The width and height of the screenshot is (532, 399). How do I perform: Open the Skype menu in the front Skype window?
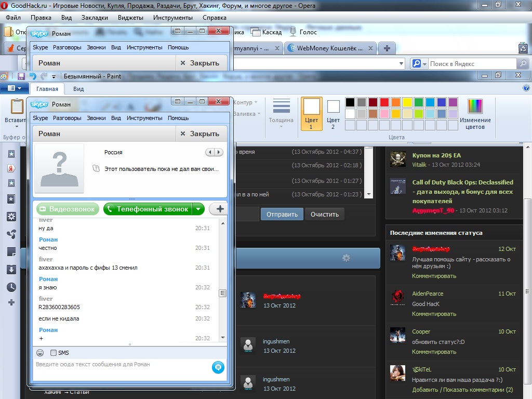pyautogui.click(x=41, y=118)
